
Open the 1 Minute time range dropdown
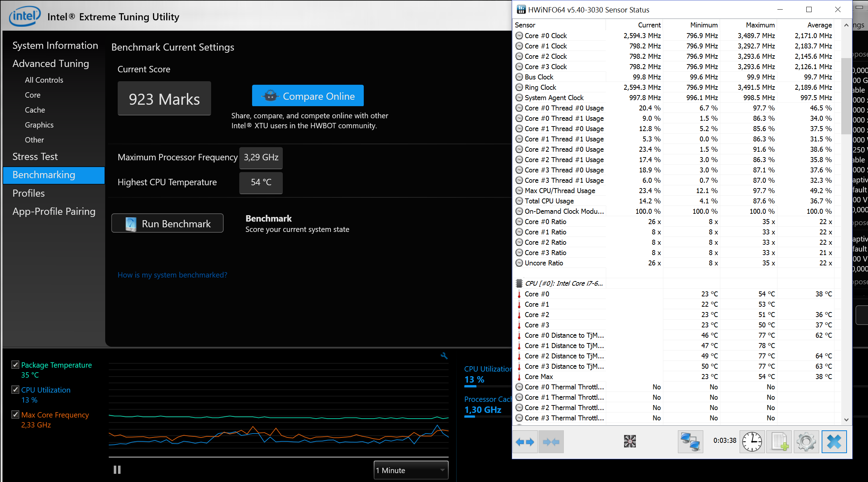[x=411, y=470]
